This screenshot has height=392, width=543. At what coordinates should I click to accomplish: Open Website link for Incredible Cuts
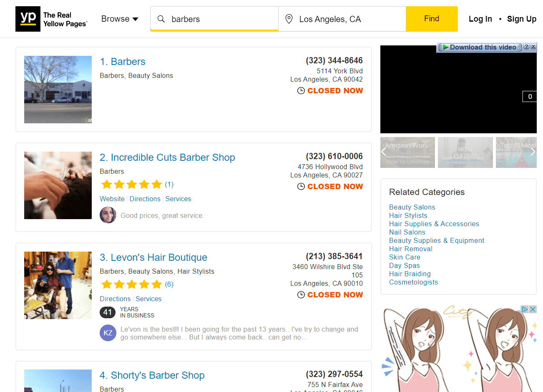pyautogui.click(x=112, y=199)
